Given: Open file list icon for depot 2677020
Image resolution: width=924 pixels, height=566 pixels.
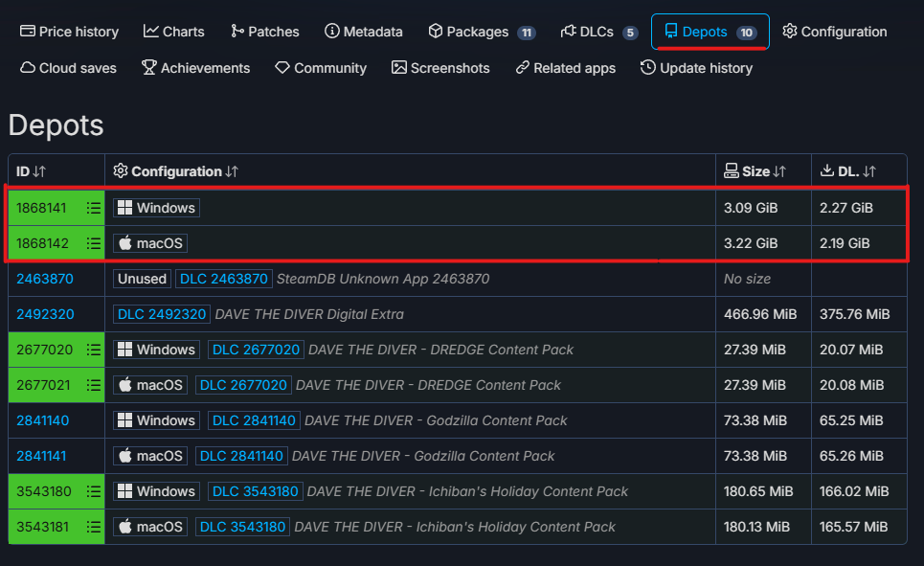Looking at the screenshot, I should coord(93,350).
